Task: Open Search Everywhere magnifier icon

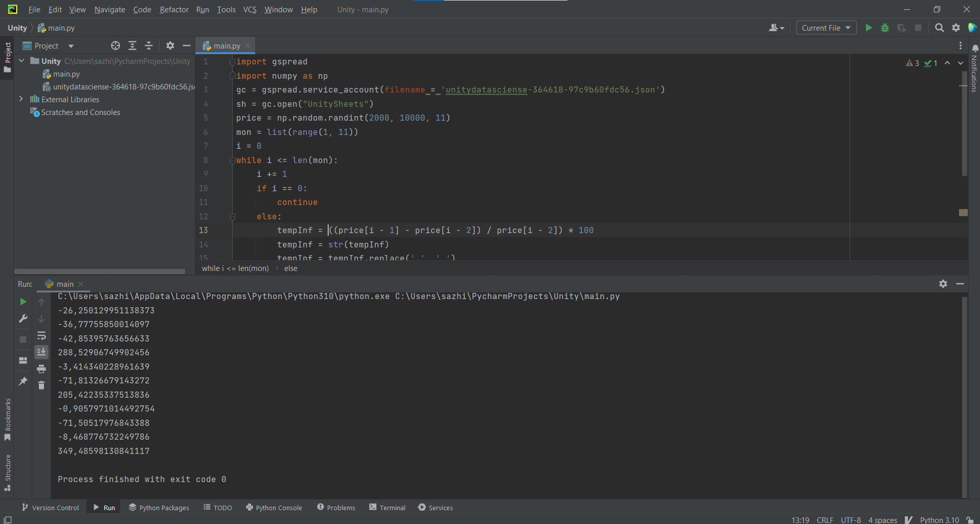Action: pyautogui.click(x=939, y=28)
